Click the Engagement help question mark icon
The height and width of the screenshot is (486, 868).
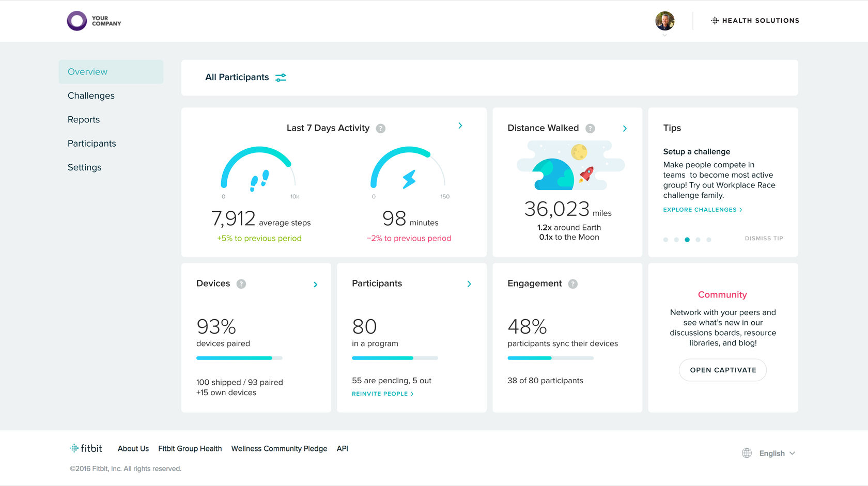(573, 284)
